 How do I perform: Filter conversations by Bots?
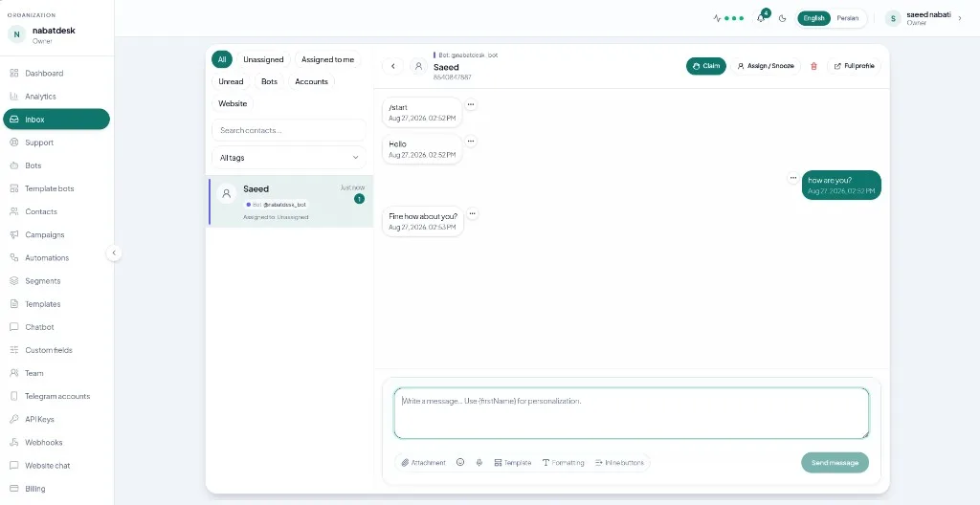269,81
